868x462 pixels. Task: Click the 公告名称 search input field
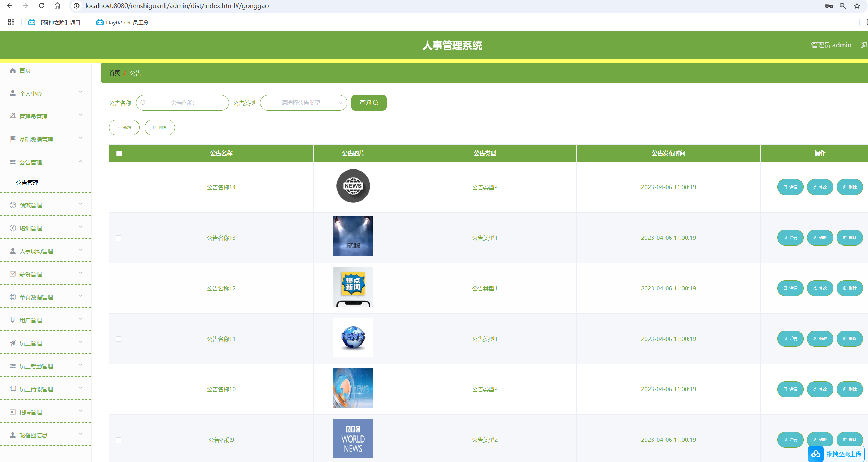coord(183,103)
